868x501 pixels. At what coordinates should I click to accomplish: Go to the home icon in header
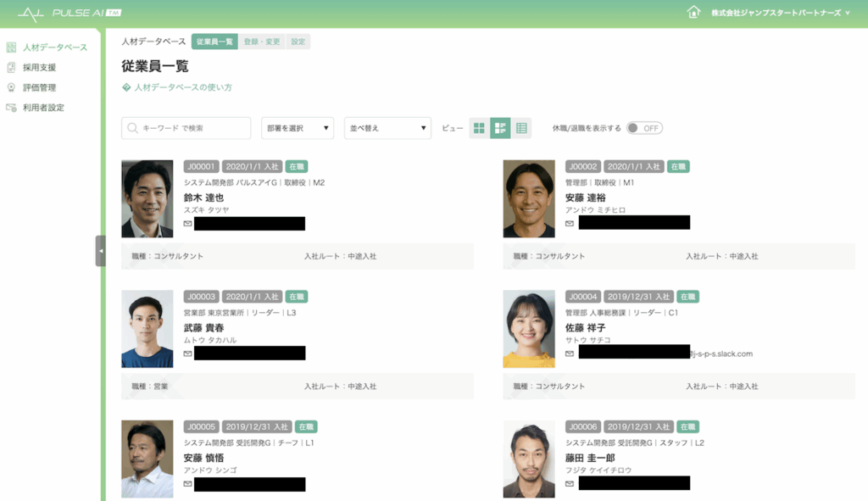pos(693,12)
